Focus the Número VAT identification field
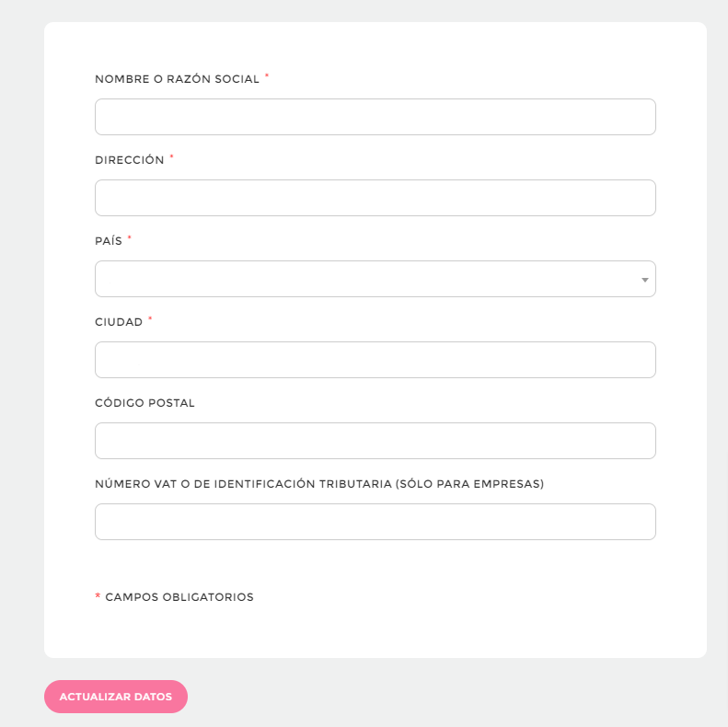Screen dimensions: 728x727 click(375, 522)
